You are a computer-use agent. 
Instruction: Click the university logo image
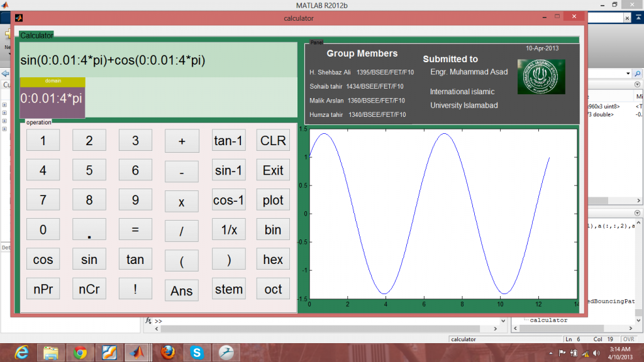point(541,77)
